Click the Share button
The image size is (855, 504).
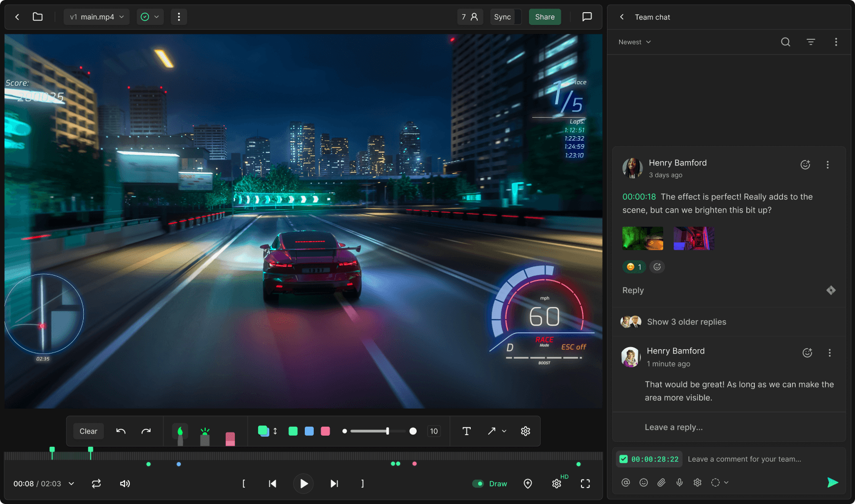pyautogui.click(x=544, y=17)
